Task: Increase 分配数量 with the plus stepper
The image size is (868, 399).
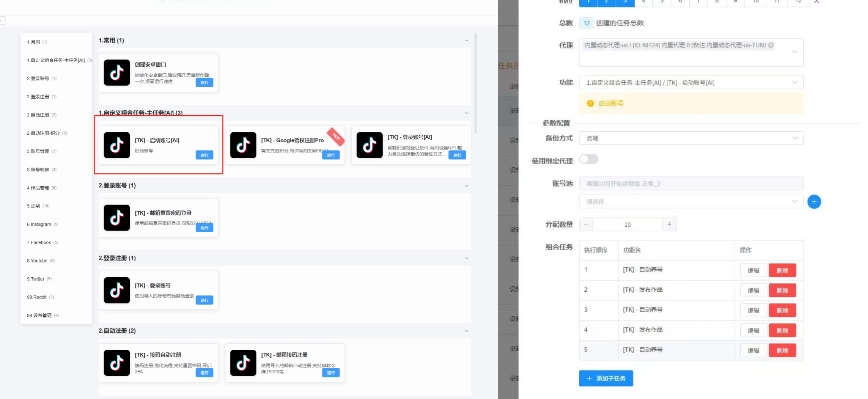Action: [x=669, y=225]
